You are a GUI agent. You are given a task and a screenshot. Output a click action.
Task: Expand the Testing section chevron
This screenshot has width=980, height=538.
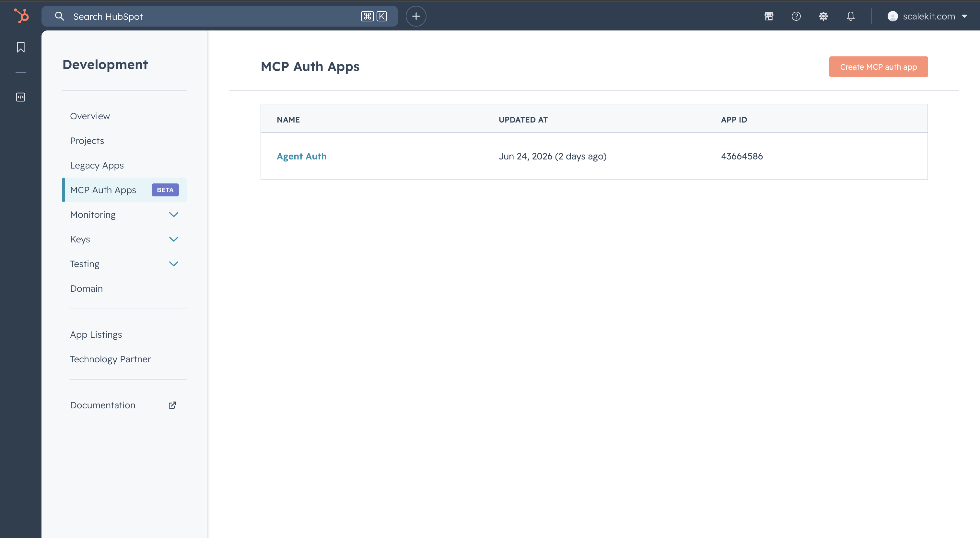(173, 264)
